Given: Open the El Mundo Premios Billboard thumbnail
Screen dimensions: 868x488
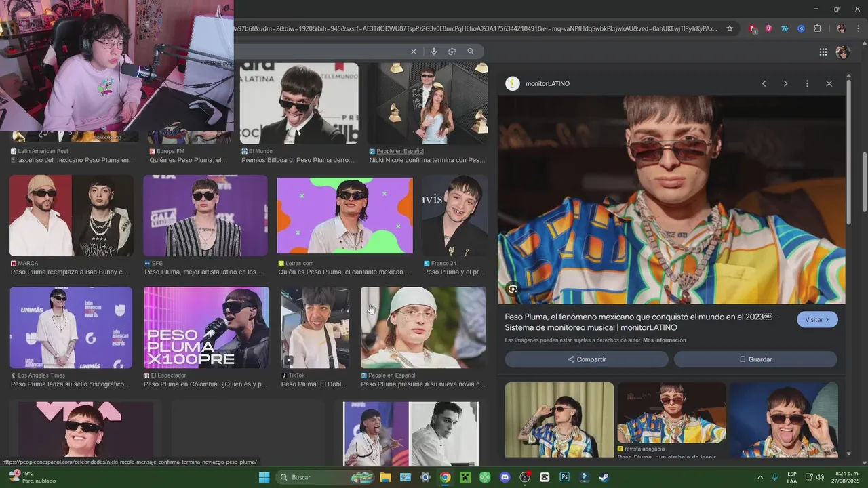Looking at the screenshot, I should 299,104.
